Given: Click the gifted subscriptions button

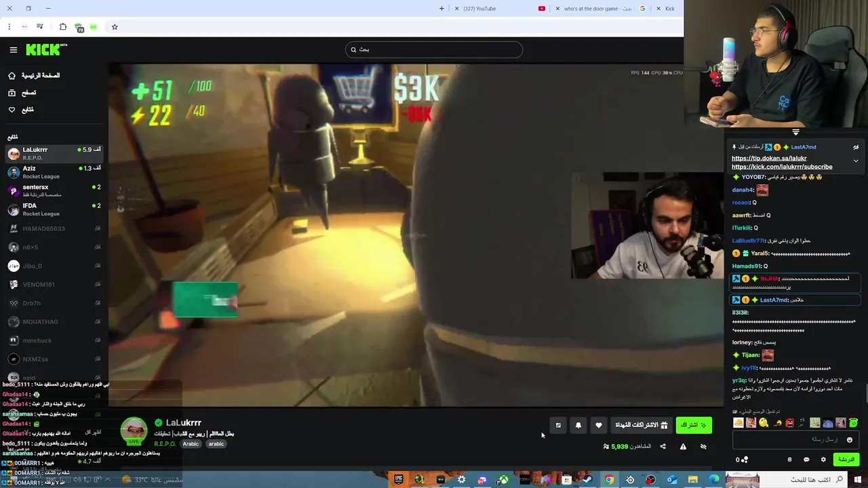Looking at the screenshot, I should click(642, 425).
